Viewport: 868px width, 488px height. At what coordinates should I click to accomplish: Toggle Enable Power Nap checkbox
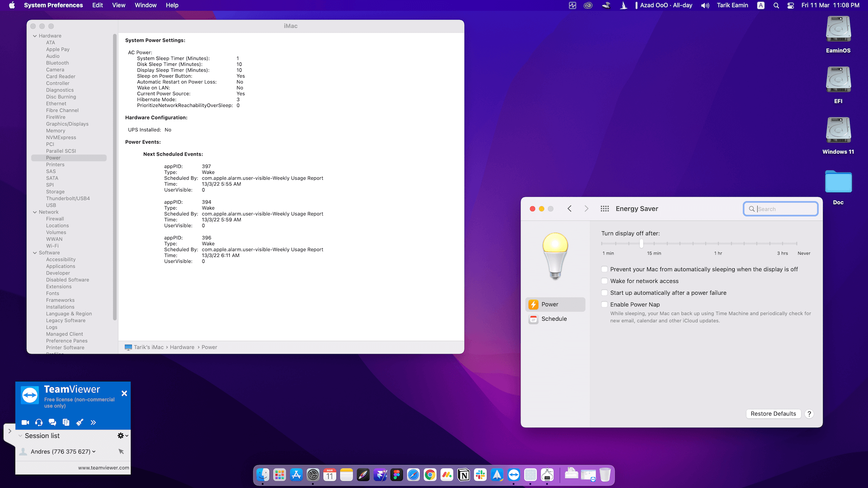604,305
